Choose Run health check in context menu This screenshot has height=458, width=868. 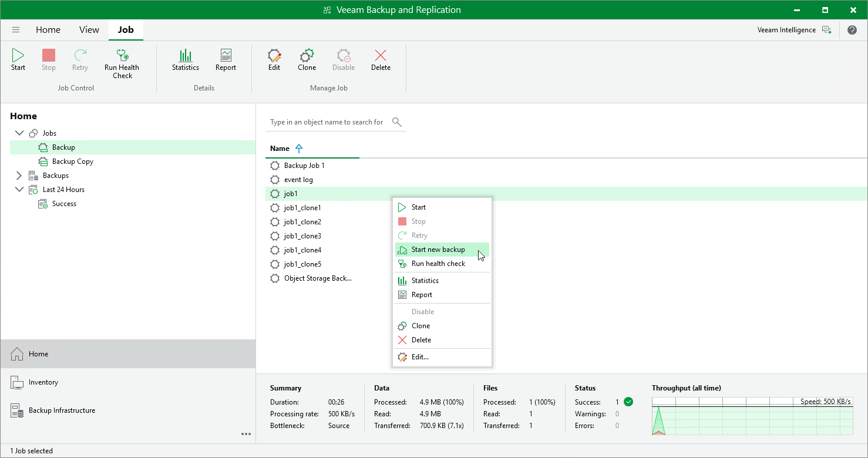coord(442,264)
